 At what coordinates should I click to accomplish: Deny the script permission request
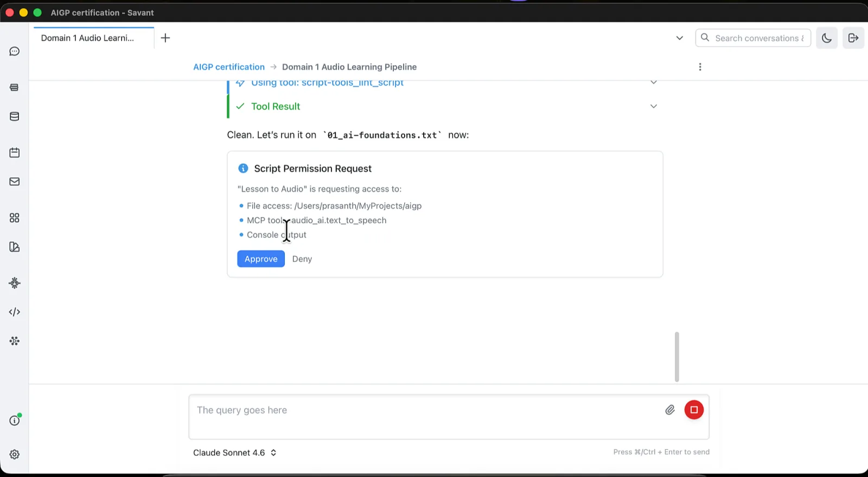(x=302, y=259)
